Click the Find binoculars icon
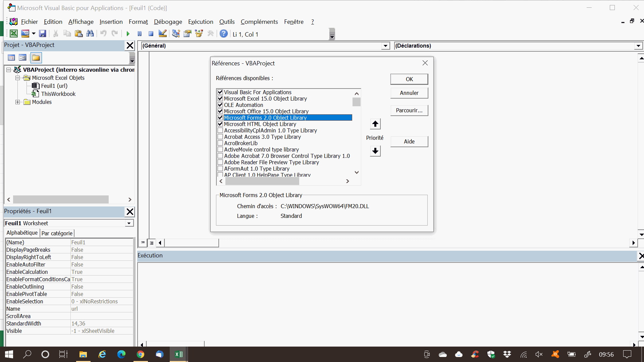Viewport: 644px width, 362px height. pos(90,34)
